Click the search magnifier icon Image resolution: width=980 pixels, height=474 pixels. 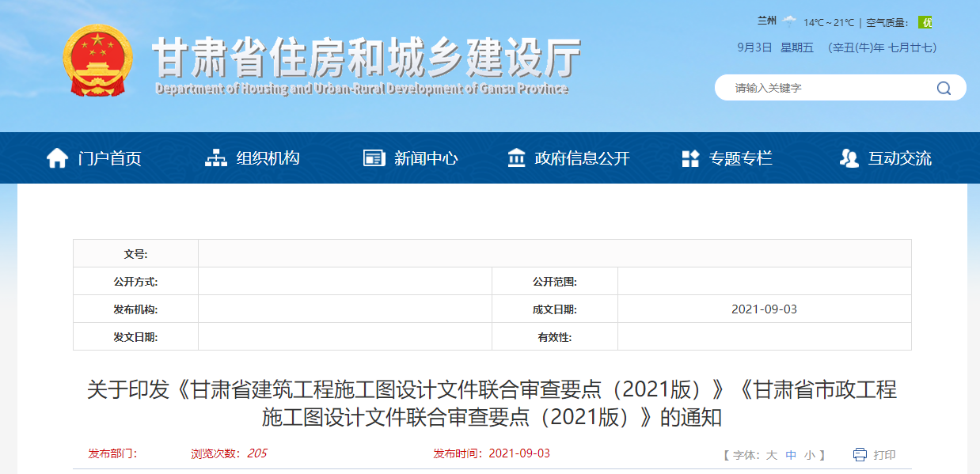(944, 88)
